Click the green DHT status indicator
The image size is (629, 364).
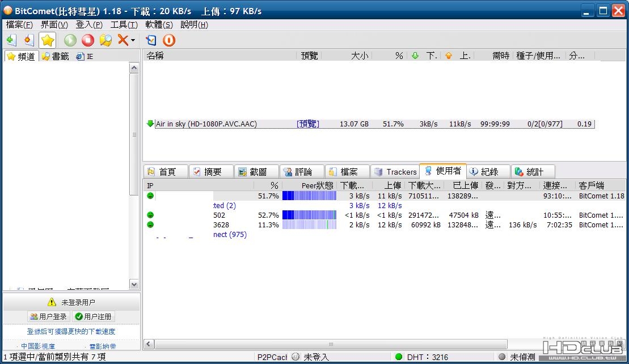398,357
